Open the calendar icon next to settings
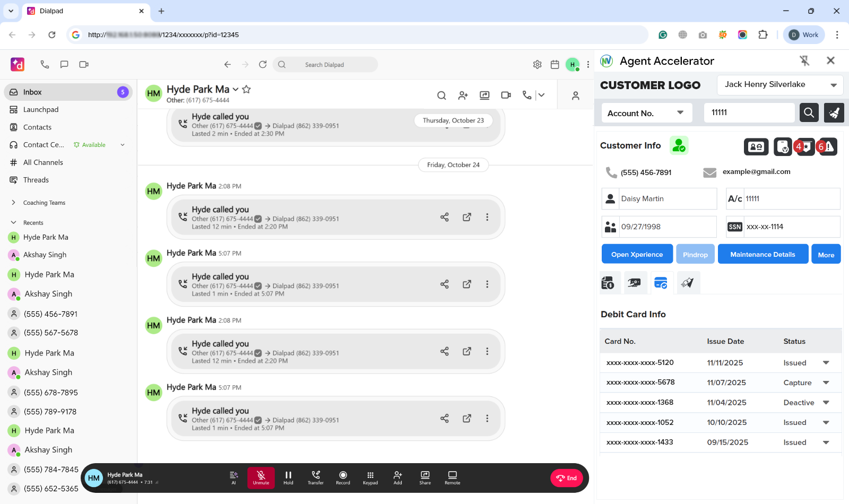The image size is (849, 504). click(x=555, y=64)
